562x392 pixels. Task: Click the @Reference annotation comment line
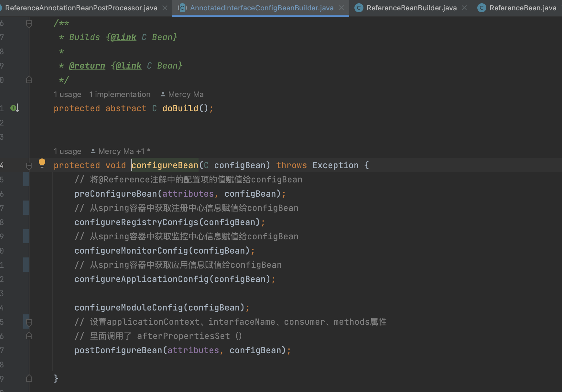pos(188,180)
